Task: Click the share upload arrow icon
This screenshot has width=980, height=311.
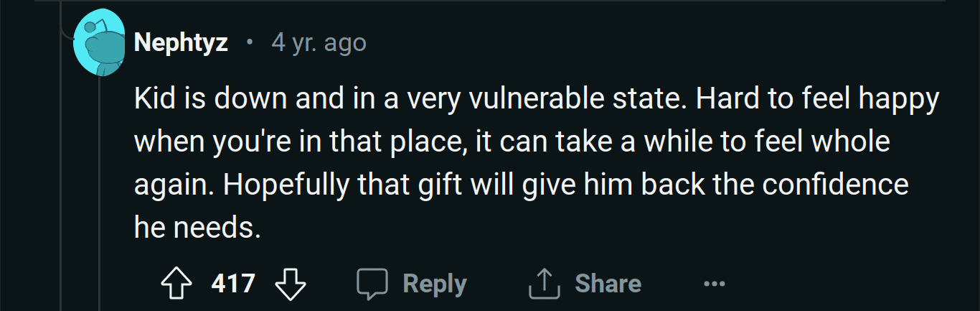Action: coord(543,284)
